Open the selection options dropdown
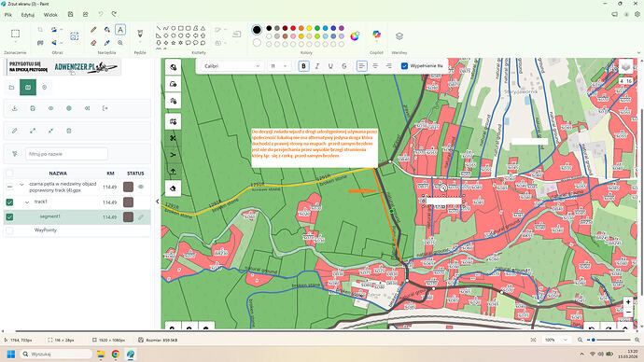The image size is (644, 362). click(15, 42)
